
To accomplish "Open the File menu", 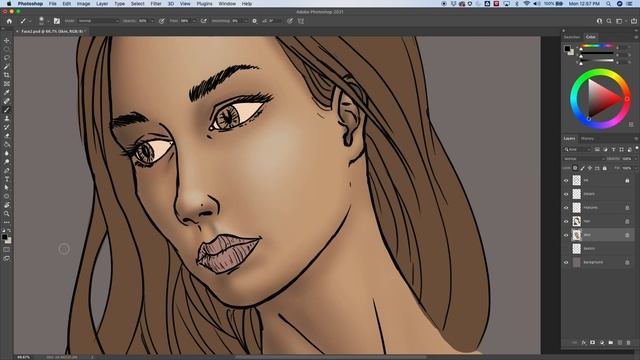I will pos(53,4).
